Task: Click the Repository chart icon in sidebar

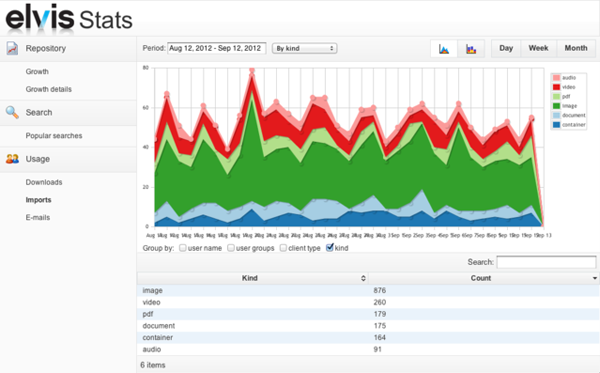Action: click(12, 49)
